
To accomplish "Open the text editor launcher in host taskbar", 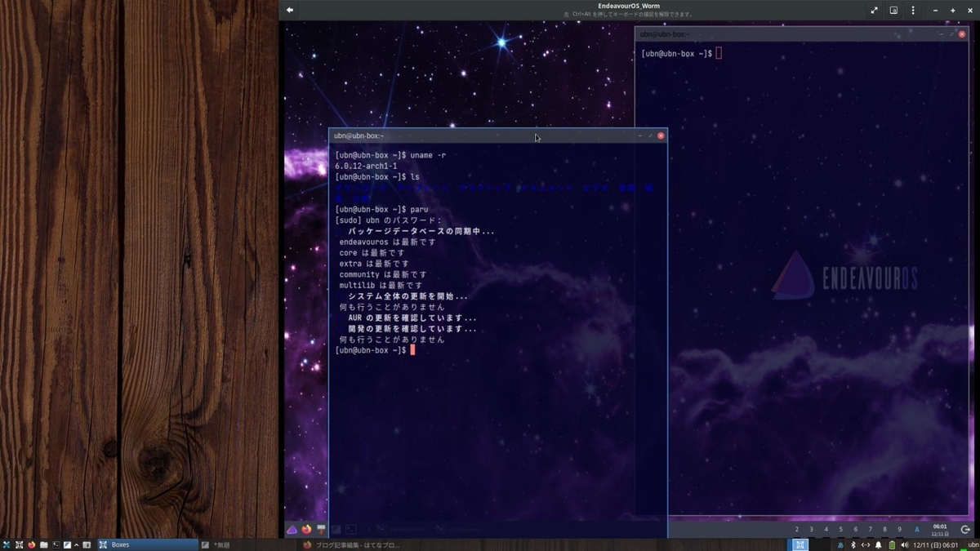I will (67, 544).
